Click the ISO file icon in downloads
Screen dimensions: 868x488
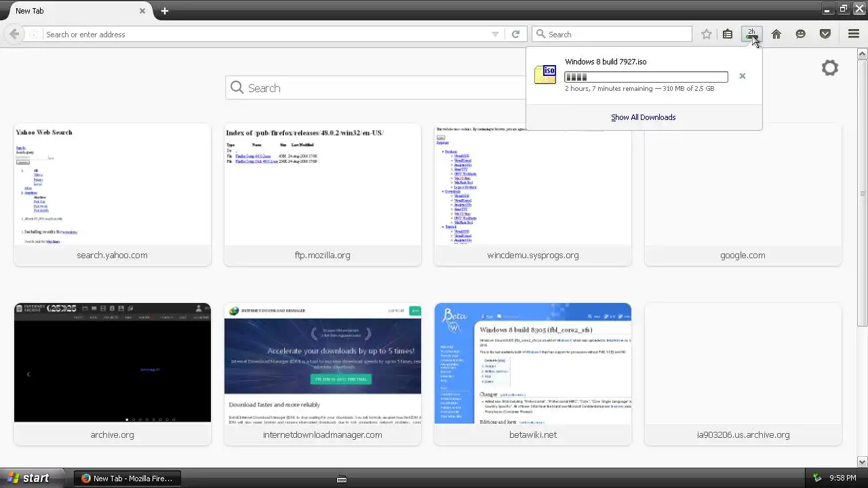545,75
